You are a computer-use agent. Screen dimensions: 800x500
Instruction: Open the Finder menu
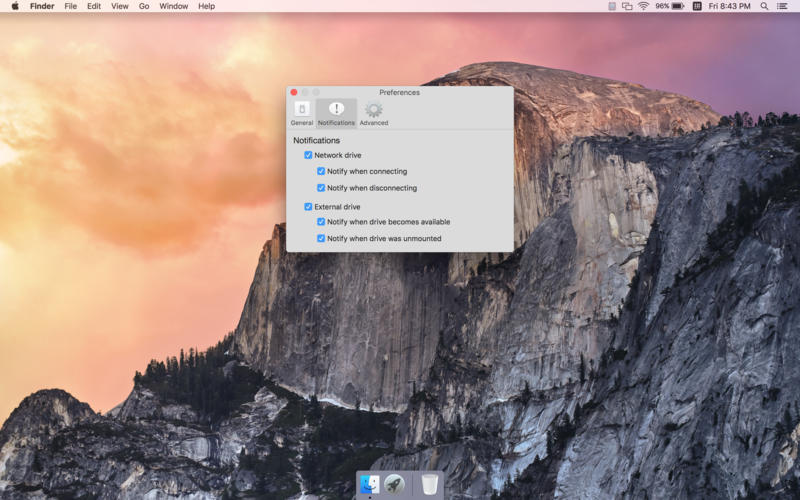click(x=42, y=6)
